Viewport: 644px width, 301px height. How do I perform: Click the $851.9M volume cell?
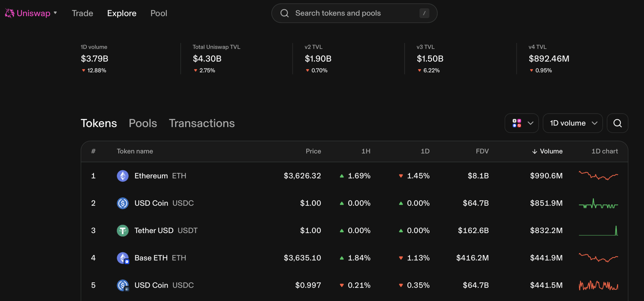[546, 203]
